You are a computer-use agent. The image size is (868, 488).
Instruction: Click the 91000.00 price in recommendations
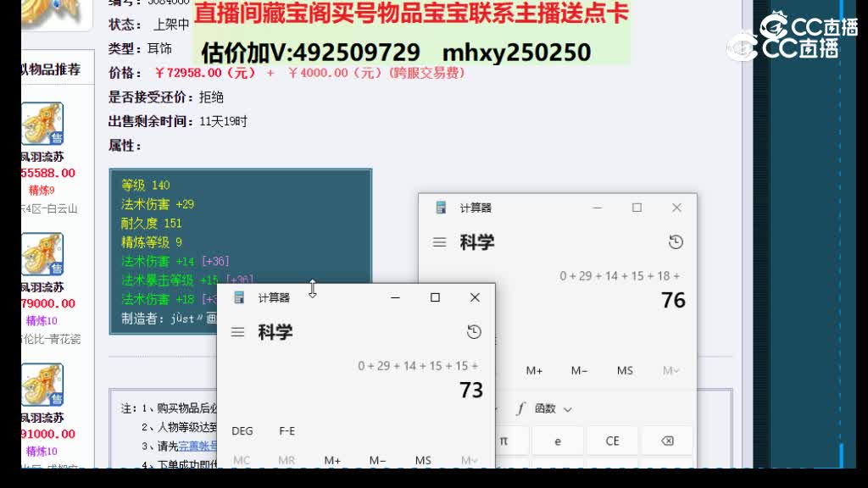(x=48, y=435)
